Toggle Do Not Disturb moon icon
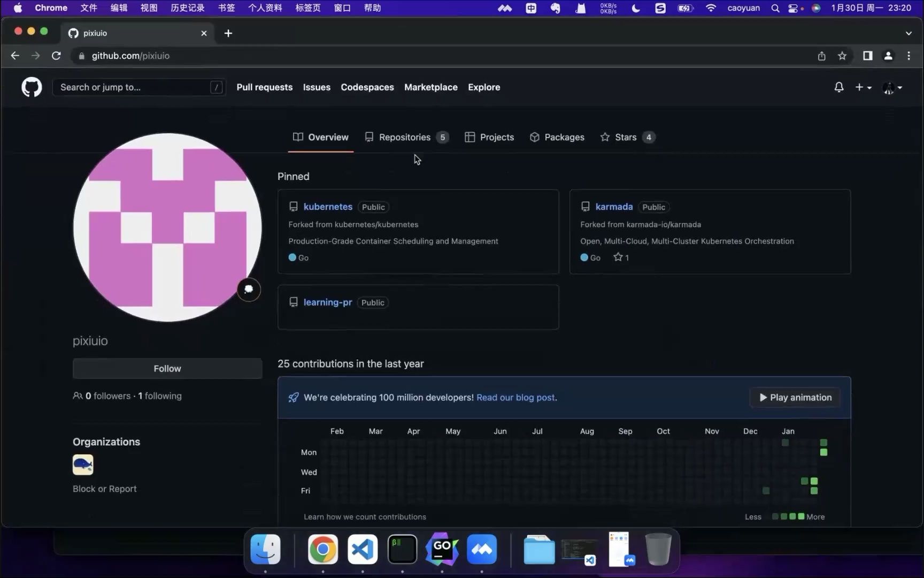This screenshot has width=924, height=578. (636, 8)
